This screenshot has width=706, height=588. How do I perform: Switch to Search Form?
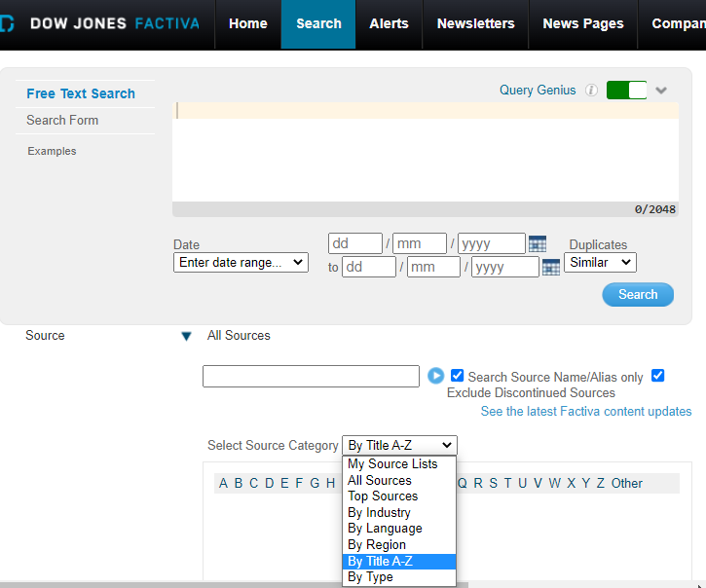62,120
